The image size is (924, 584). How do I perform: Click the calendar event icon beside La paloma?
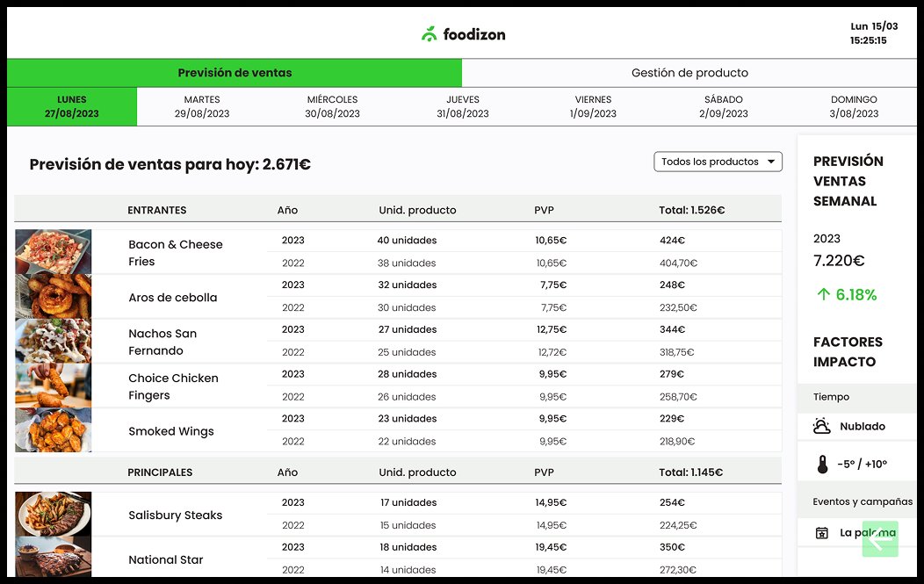[821, 533]
